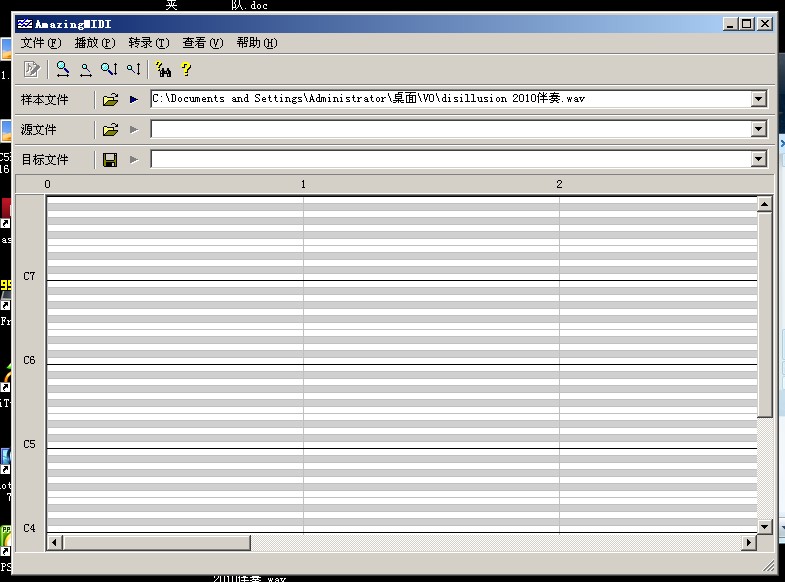Viewport: 785px width, 582px height.
Task: Open the 文件(F) menu
Action: [41, 43]
